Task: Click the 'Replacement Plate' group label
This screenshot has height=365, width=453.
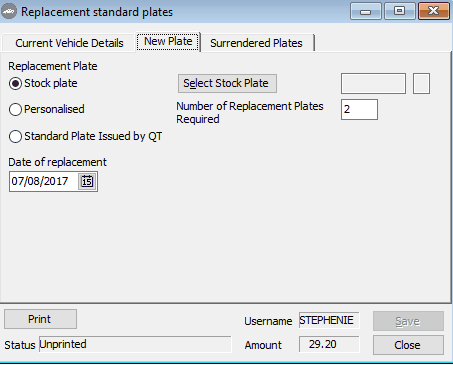Action: [x=53, y=66]
